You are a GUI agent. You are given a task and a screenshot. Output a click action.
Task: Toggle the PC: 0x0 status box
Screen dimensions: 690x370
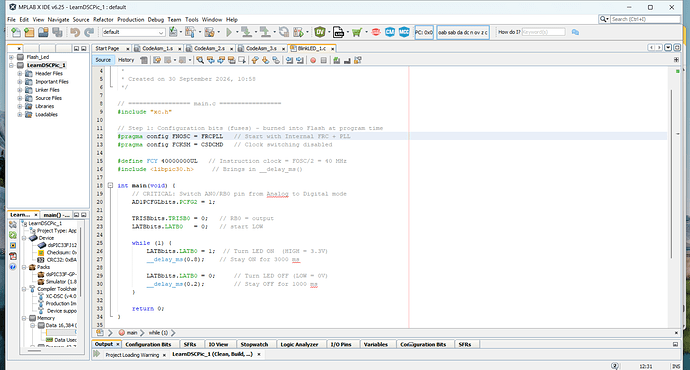[x=424, y=32]
